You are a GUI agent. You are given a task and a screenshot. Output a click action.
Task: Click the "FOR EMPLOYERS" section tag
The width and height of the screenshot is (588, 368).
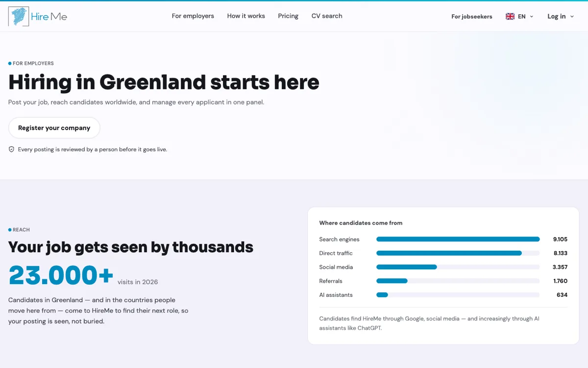pos(31,63)
